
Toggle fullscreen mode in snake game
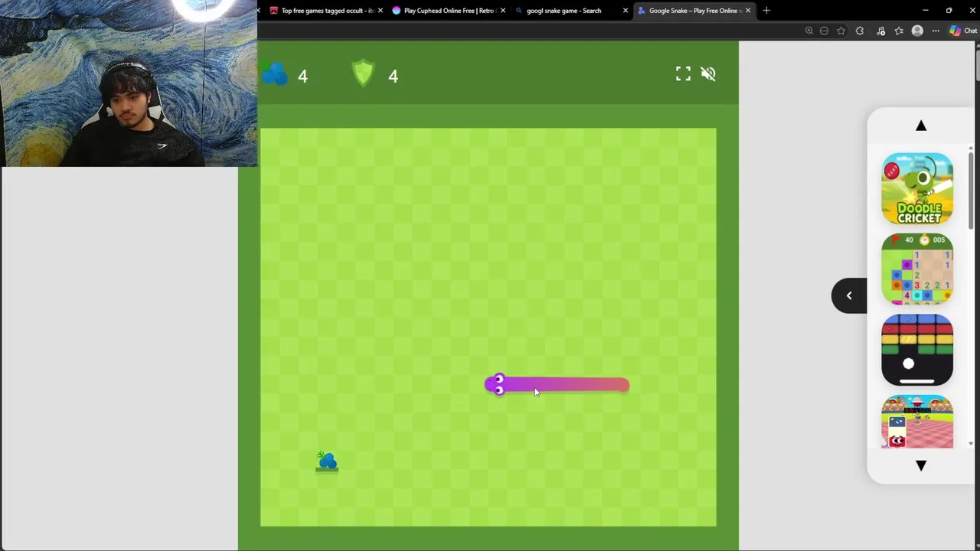point(683,73)
